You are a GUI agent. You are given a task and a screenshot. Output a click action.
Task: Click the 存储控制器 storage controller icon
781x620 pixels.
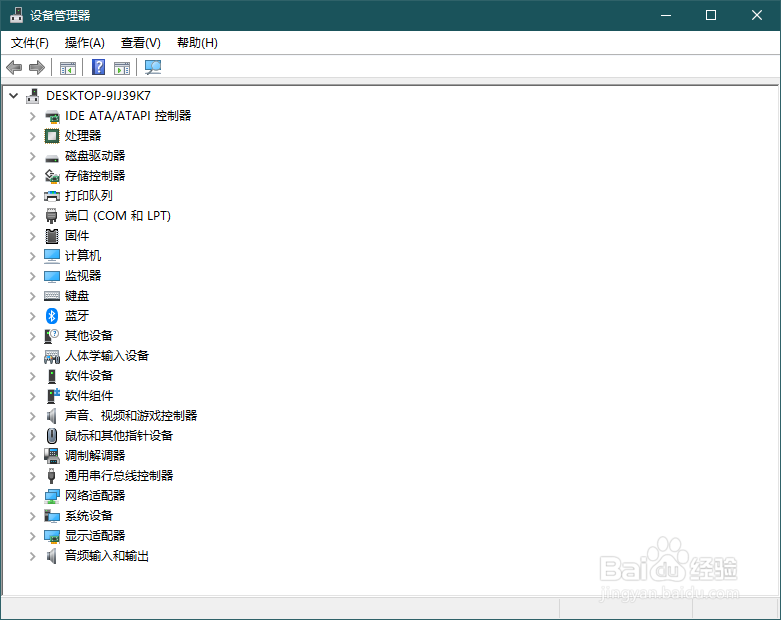tap(52, 176)
